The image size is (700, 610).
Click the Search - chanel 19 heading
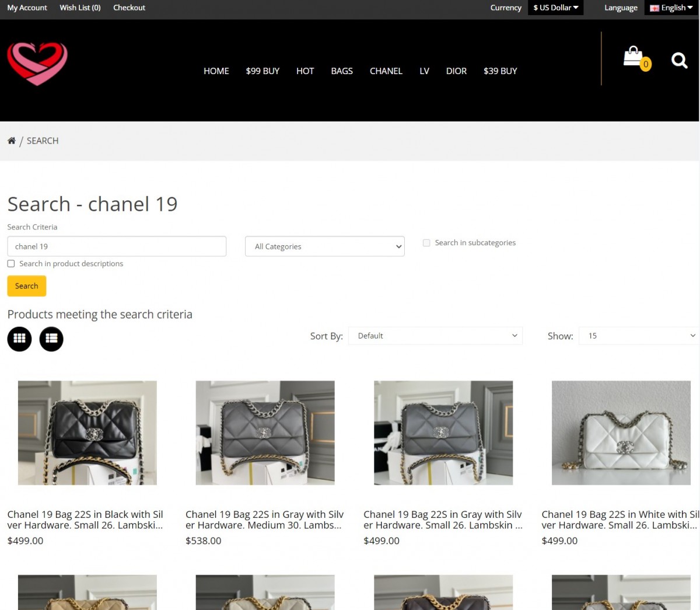(x=92, y=204)
